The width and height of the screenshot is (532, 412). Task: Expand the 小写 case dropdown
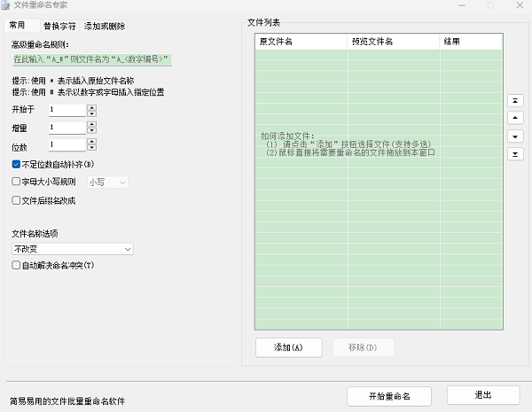(x=107, y=182)
